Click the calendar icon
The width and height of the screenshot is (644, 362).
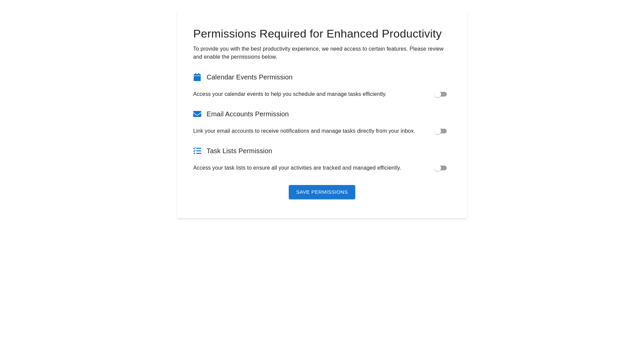pyautogui.click(x=197, y=77)
